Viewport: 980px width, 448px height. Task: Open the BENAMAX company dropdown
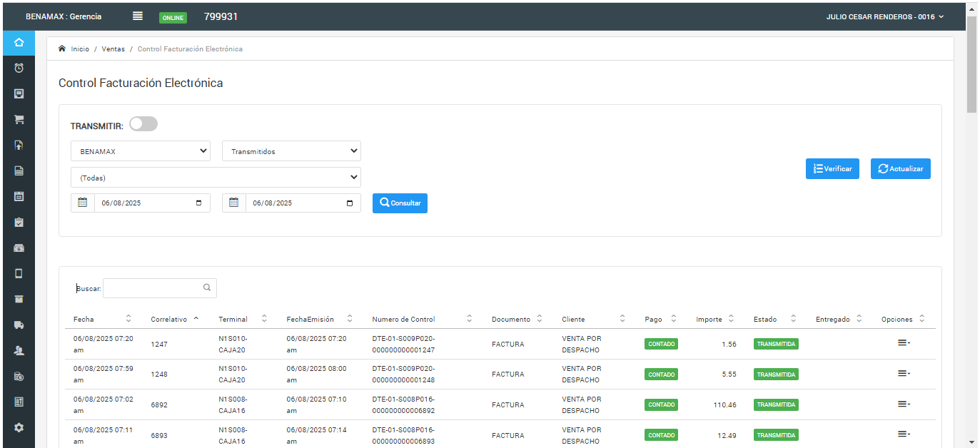coord(141,151)
